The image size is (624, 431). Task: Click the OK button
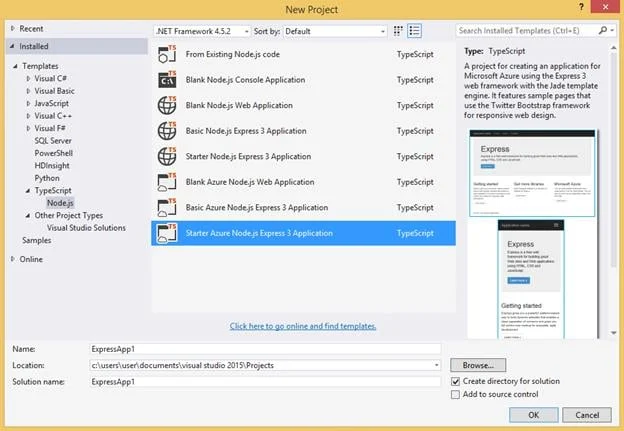pos(534,415)
